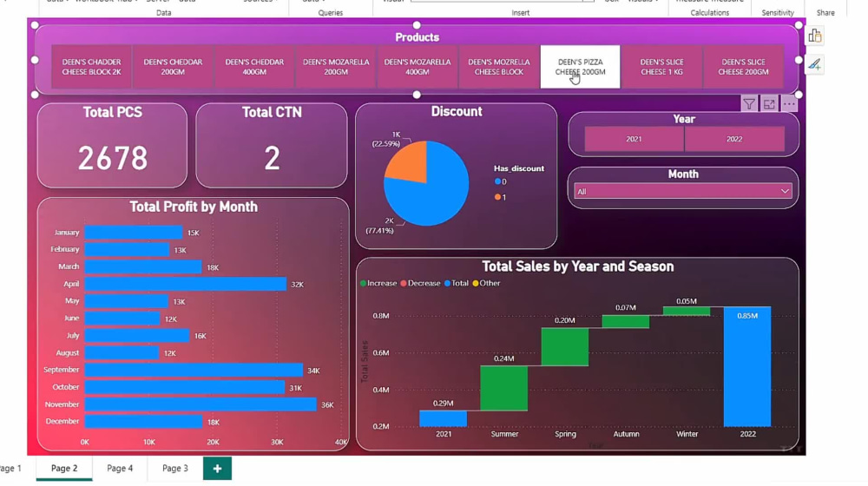Image resolution: width=868 pixels, height=486 pixels.
Task: Click the Discount chart title
Action: 457,112
